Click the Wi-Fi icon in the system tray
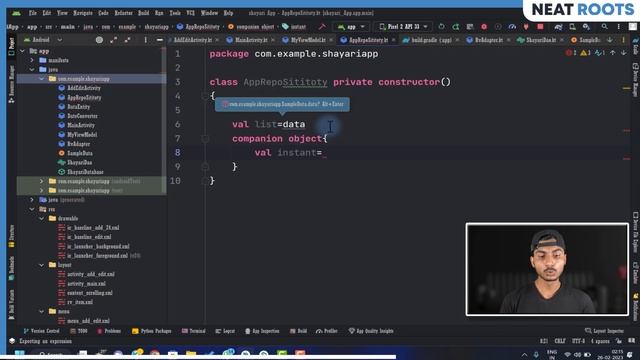Viewport: 640px width, 360px height. click(x=567, y=354)
